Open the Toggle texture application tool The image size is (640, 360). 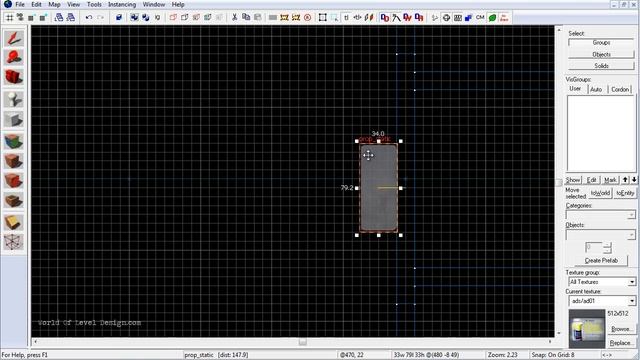point(14,142)
